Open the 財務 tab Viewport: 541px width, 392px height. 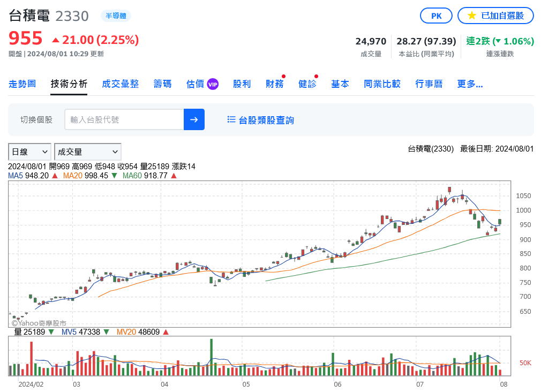tap(274, 84)
